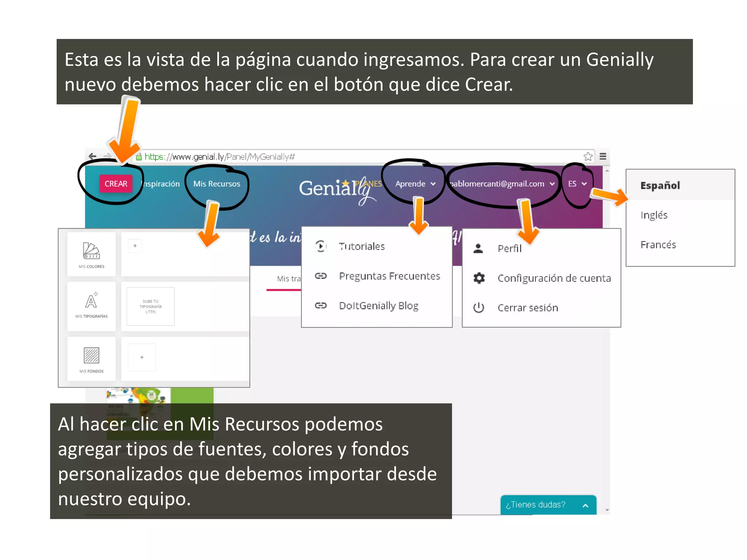
Task: Click the bookmark star icon
Action: click(x=588, y=156)
